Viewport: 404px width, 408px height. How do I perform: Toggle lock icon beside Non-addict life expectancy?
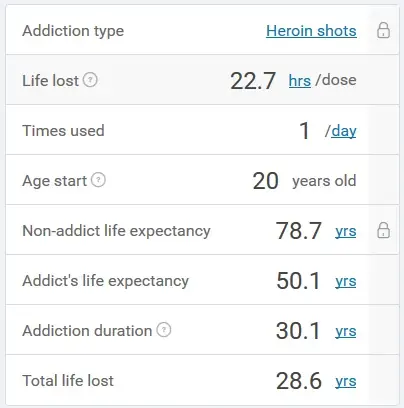point(383,230)
